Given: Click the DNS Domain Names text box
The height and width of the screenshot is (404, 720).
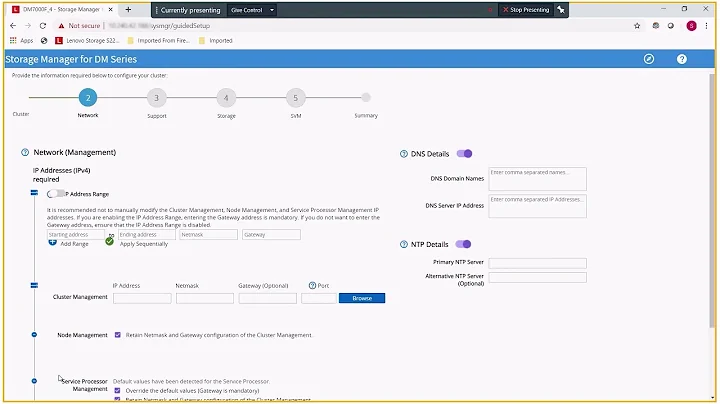Looking at the screenshot, I should [537, 179].
